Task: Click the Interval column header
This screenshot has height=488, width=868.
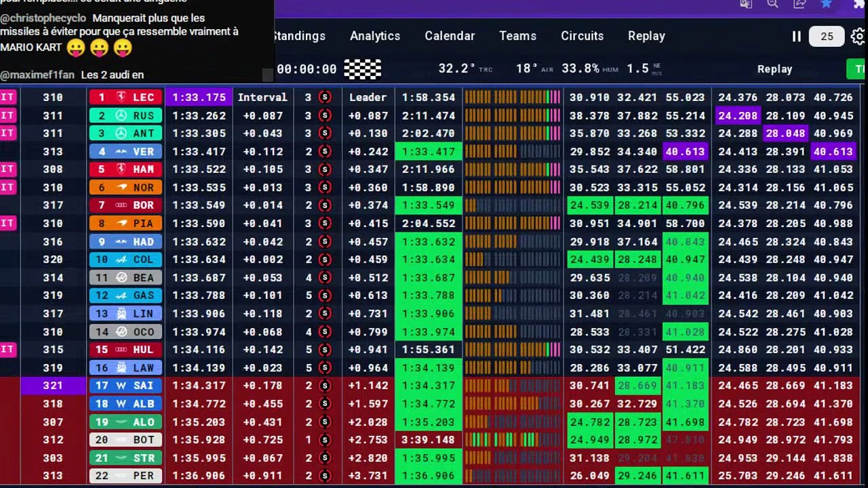Action: coord(262,97)
